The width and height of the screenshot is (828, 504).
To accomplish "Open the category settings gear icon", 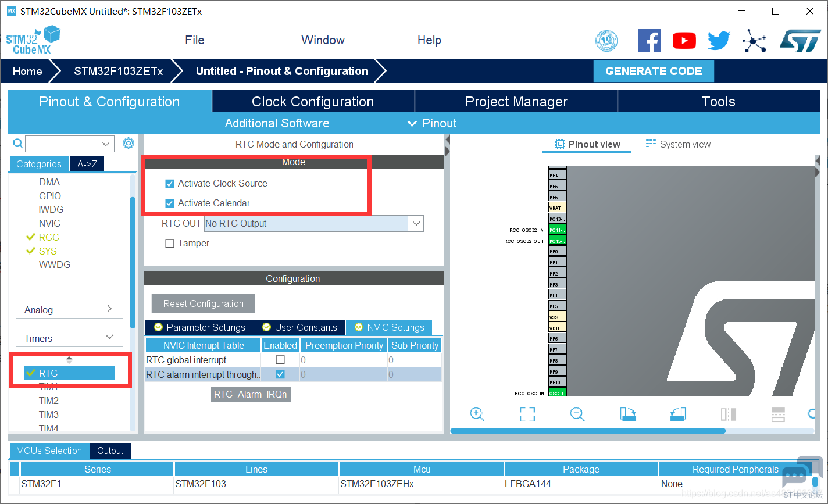I will tap(129, 144).
